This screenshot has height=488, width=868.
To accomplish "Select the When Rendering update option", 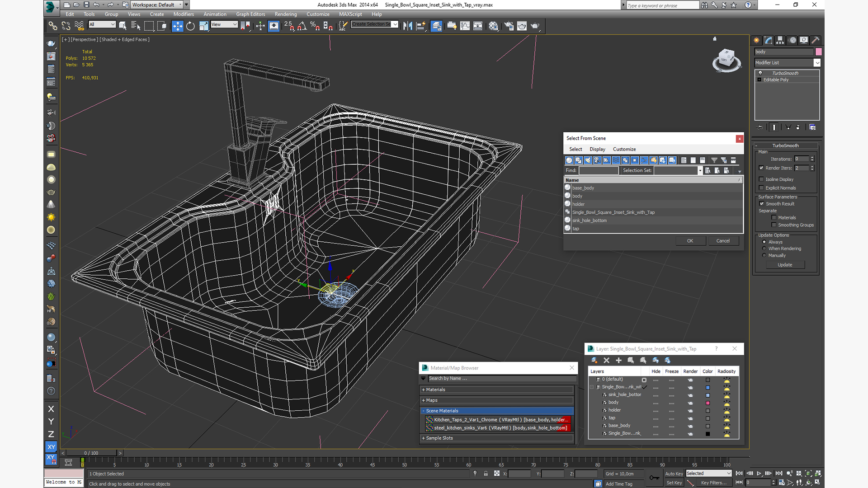I will pyautogui.click(x=764, y=249).
